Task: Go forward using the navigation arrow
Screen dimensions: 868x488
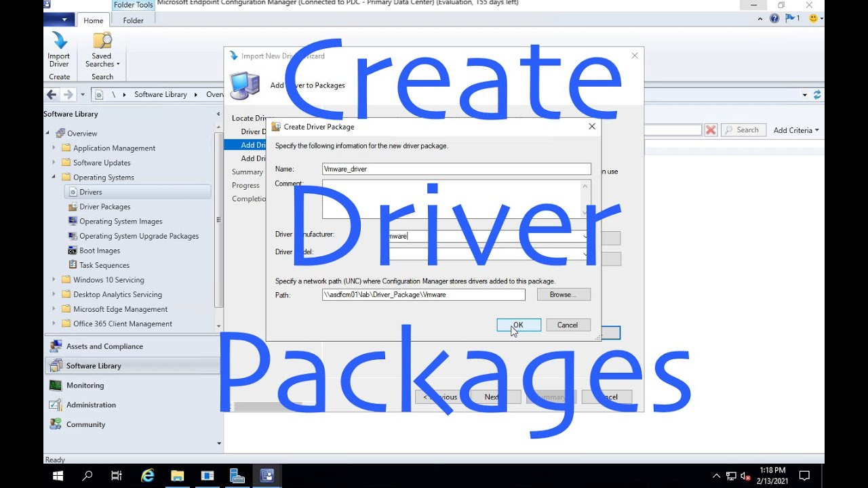Action: pyautogui.click(x=68, y=94)
